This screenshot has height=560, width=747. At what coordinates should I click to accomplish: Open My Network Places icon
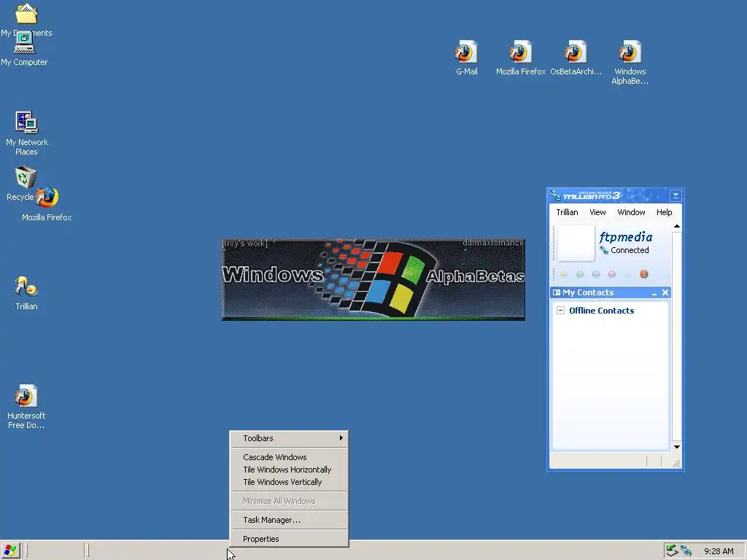pos(27,122)
